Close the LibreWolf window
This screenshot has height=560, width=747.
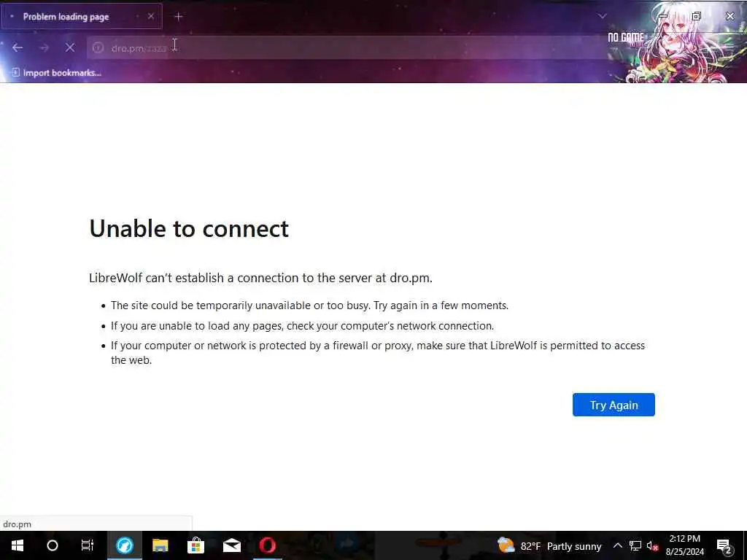pyautogui.click(x=729, y=16)
